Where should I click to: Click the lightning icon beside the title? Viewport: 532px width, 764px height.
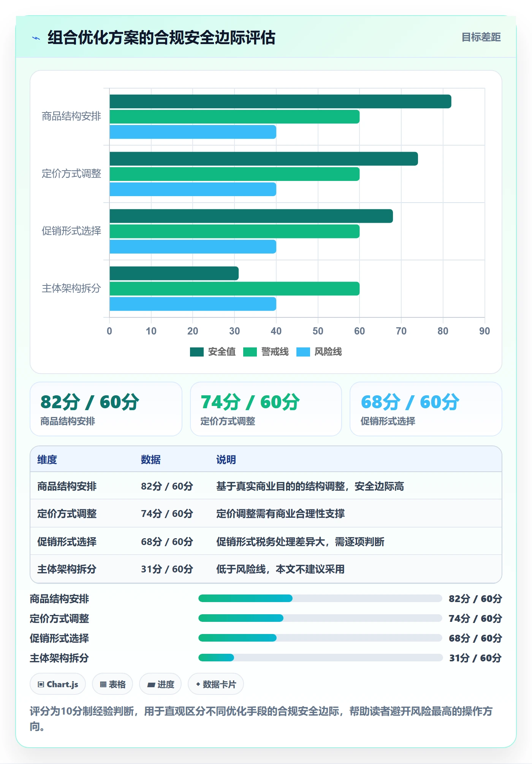(x=36, y=38)
